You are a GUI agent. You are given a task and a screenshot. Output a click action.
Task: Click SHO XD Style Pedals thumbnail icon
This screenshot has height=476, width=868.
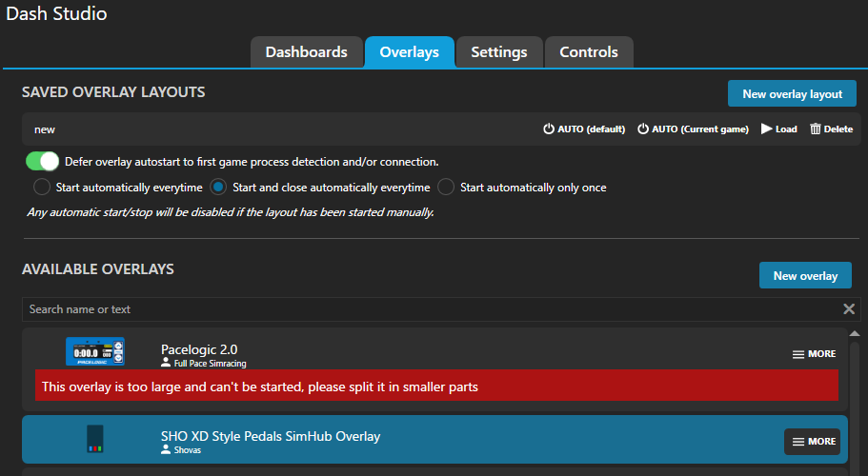[95, 439]
